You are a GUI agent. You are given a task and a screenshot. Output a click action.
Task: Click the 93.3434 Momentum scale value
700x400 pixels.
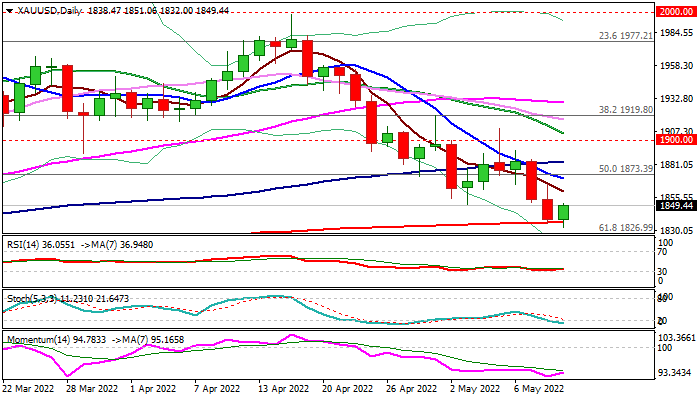click(x=677, y=372)
